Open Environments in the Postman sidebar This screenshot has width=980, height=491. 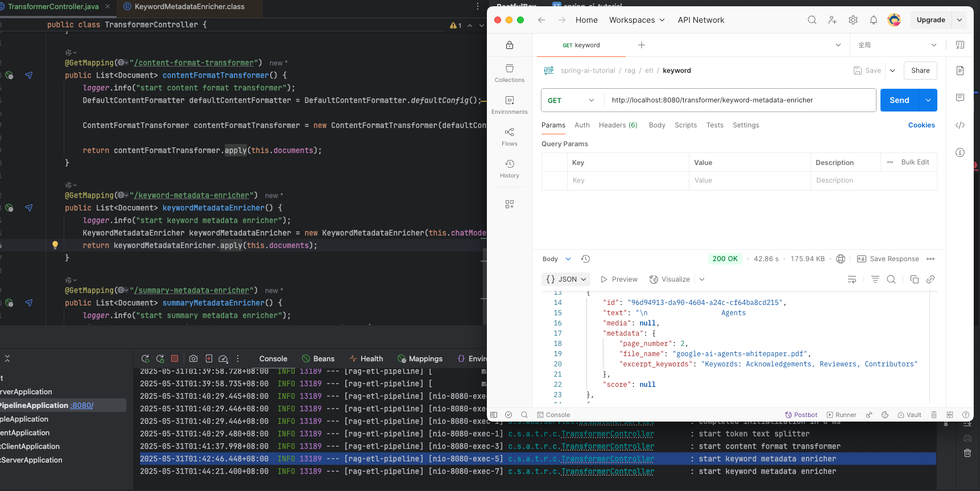510,105
